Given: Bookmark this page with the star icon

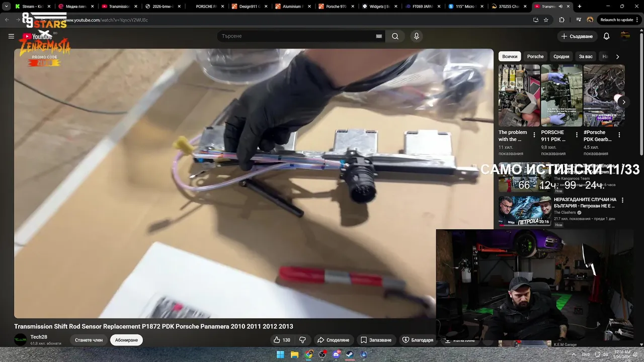Looking at the screenshot, I should (546, 20).
